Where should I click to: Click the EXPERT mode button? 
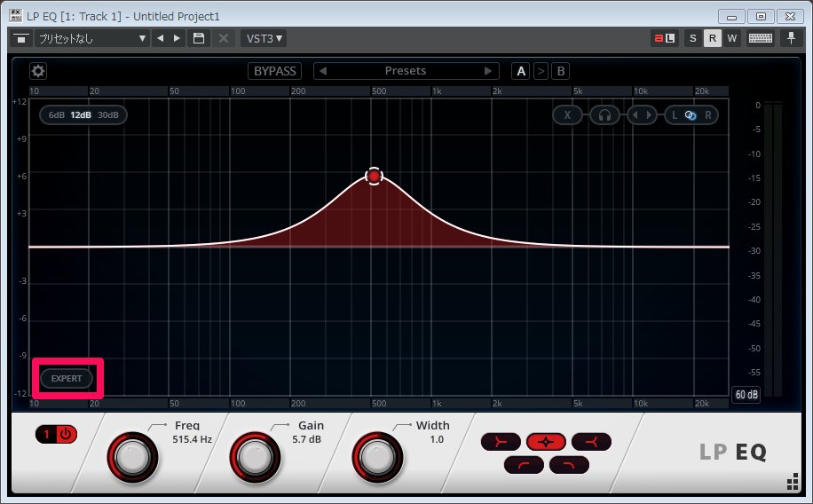pyautogui.click(x=67, y=379)
